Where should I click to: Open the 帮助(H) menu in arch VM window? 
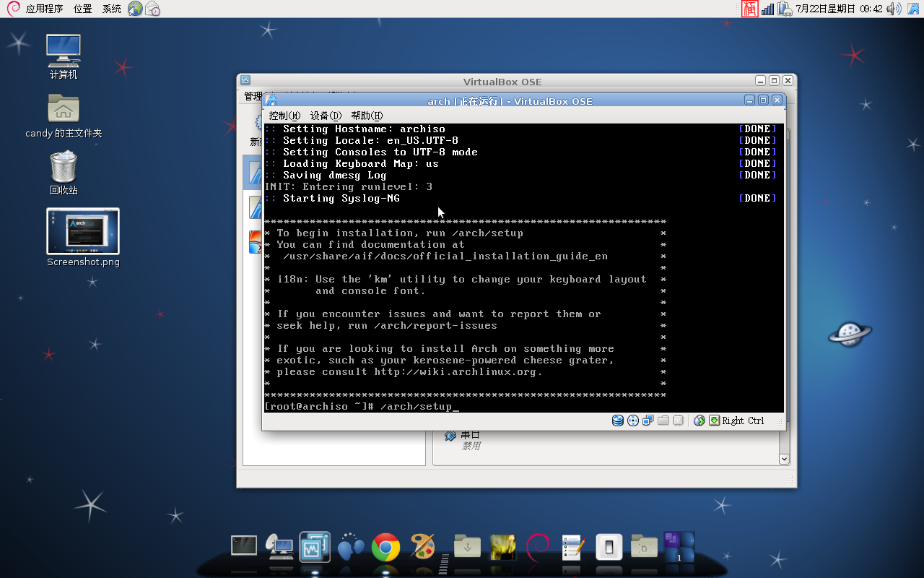coord(367,116)
